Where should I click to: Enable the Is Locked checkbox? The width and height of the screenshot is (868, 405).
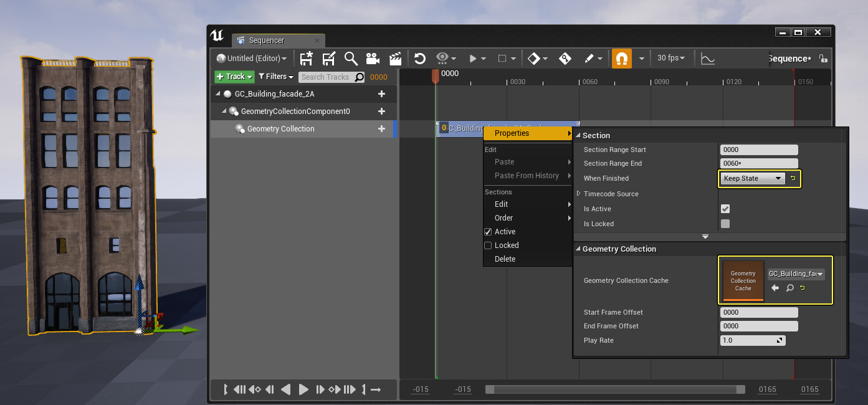coord(725,224)
